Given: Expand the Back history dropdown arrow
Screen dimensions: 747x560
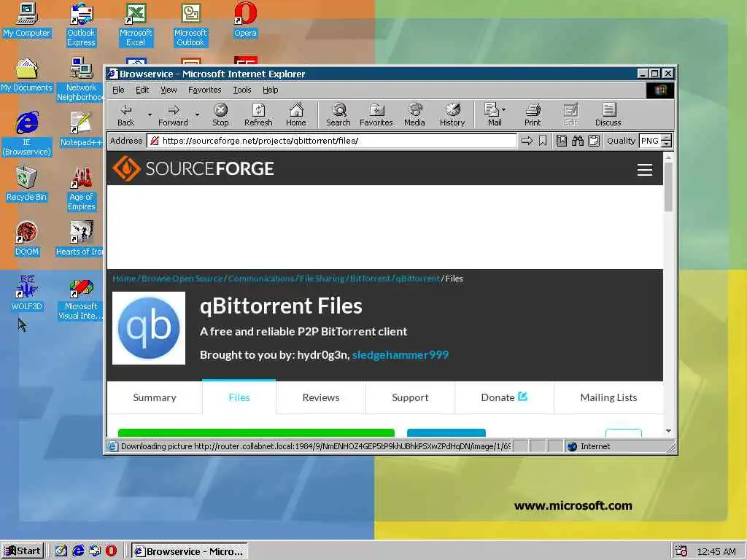Looking at the screenshot, I should pyautogui.click(x=150, y=114).
